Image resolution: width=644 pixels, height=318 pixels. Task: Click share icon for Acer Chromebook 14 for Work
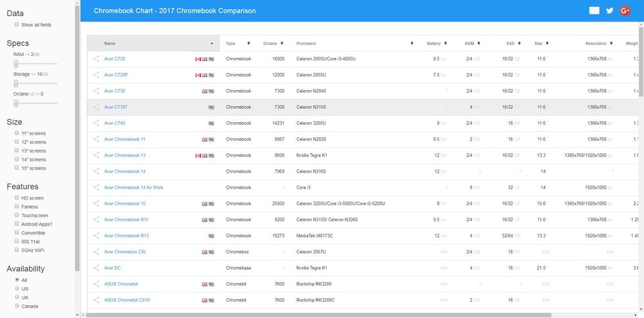[96, 187]
